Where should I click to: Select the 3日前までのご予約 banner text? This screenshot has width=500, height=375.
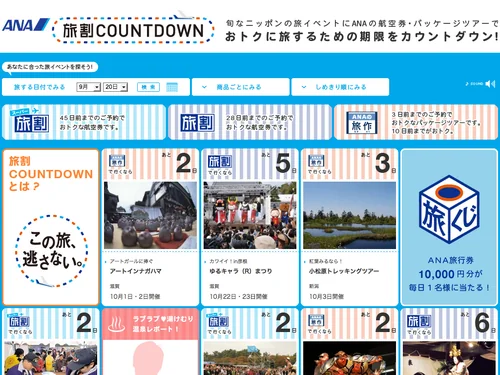(436, 123)
